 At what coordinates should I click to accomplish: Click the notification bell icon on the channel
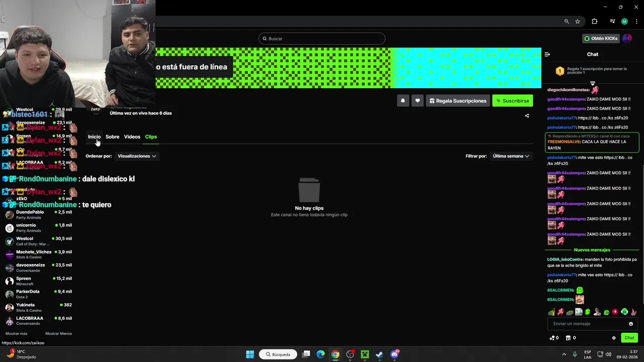[x=403, y=101]
